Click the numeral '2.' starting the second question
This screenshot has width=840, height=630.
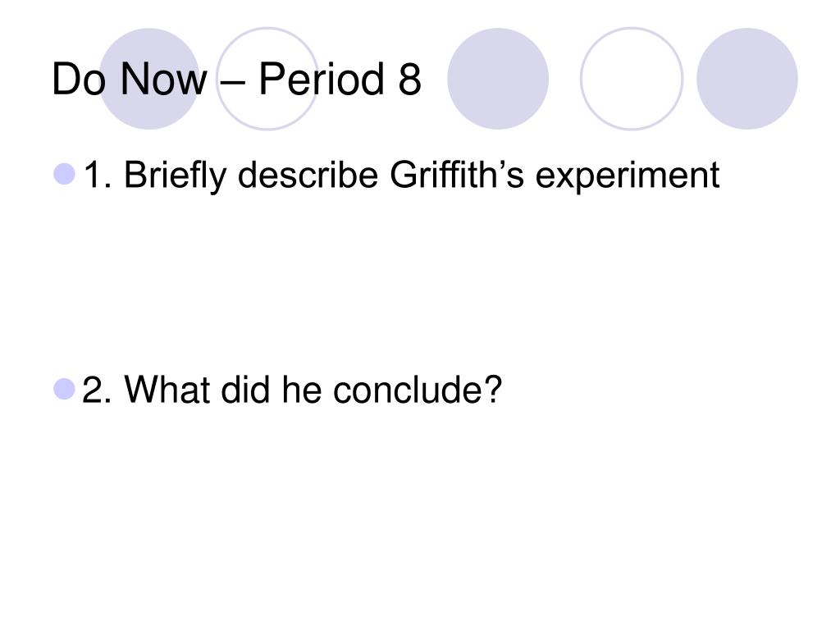pyautogui.click(x=97, y=389)
